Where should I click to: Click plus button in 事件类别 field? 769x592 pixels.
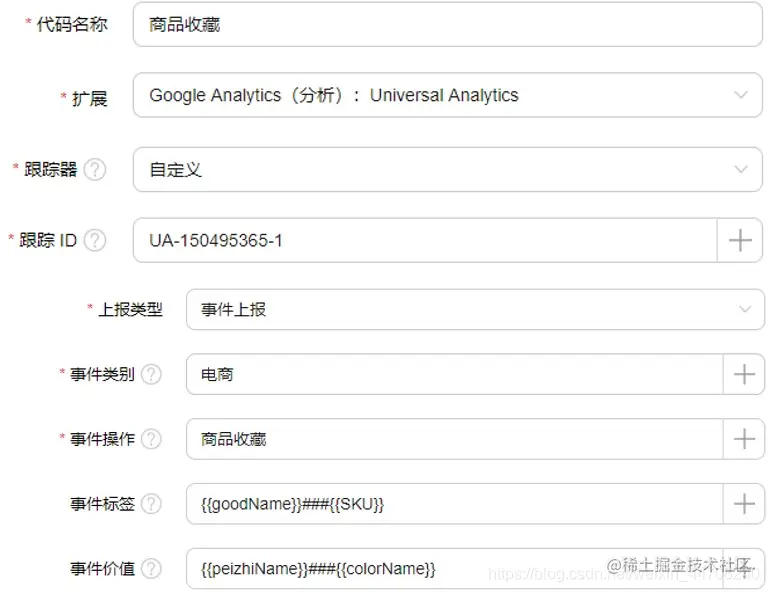point(744,374)
